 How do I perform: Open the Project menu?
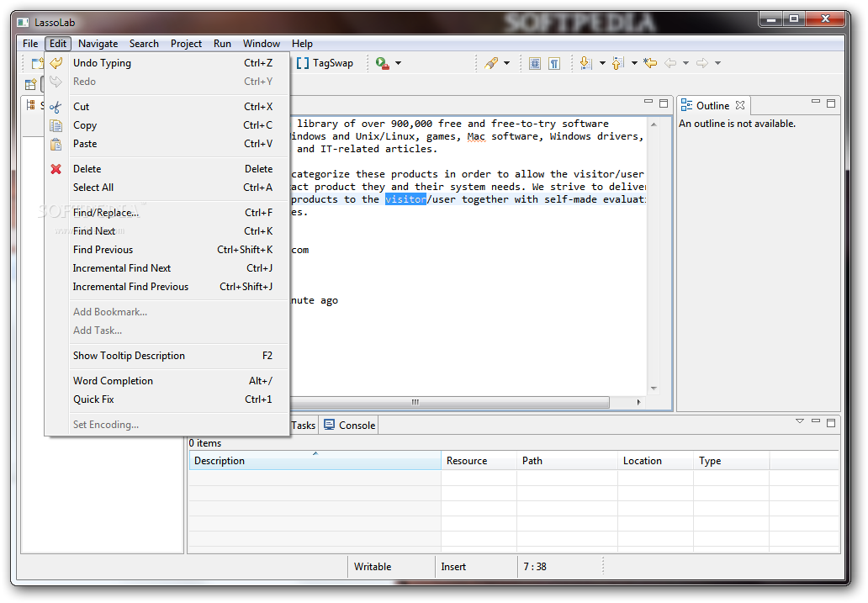pos(186,44)
